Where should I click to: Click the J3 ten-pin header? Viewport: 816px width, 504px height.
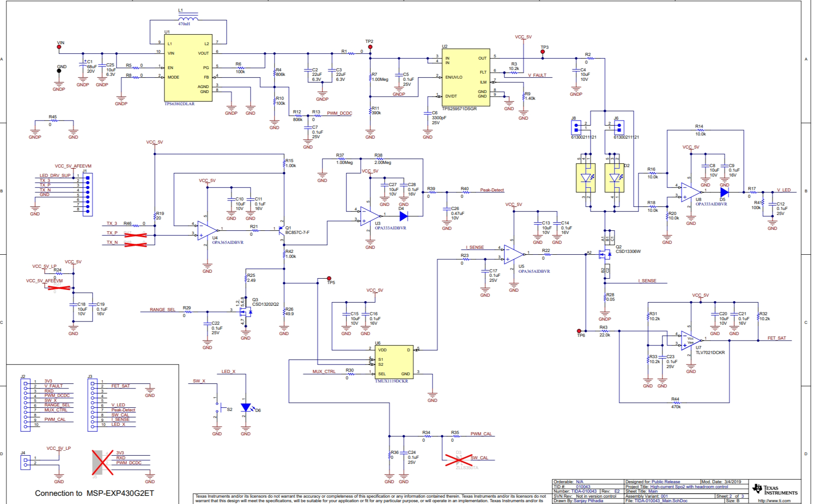[93, 405]
